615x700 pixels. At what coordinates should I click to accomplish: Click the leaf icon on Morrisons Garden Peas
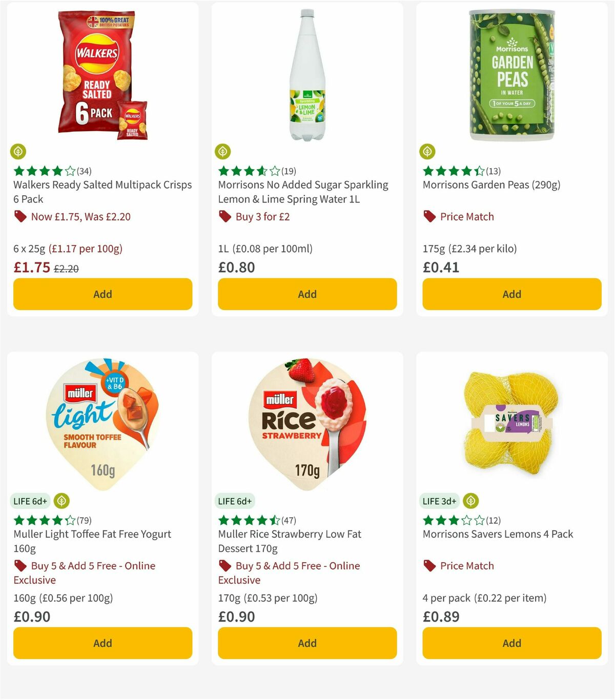pos(427,152)
